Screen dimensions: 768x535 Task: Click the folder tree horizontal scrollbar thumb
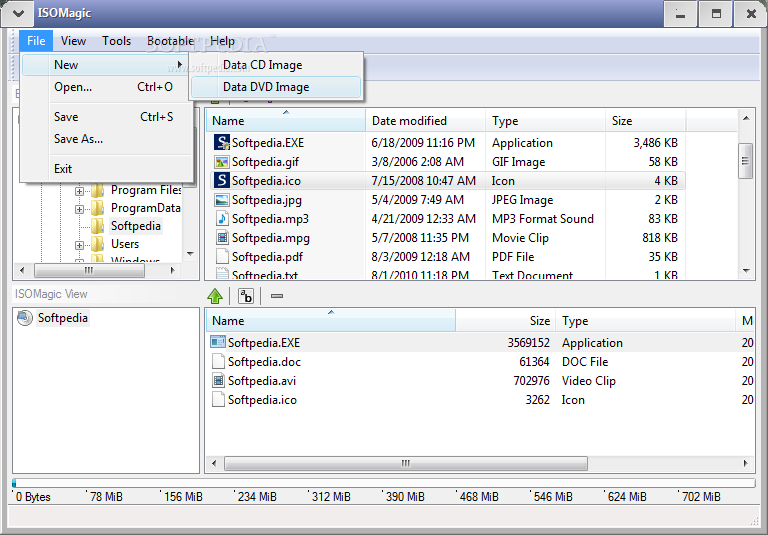pos(89,270)
